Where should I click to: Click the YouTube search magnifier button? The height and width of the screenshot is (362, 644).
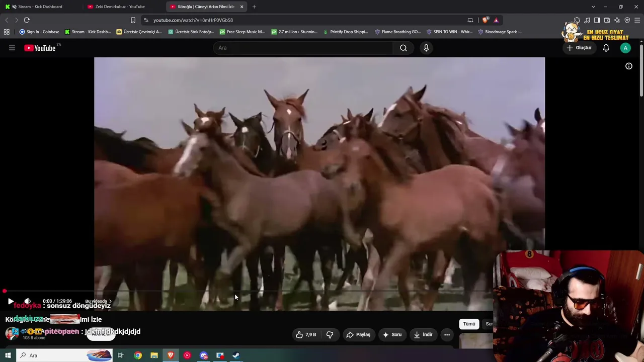click(404, 48)
